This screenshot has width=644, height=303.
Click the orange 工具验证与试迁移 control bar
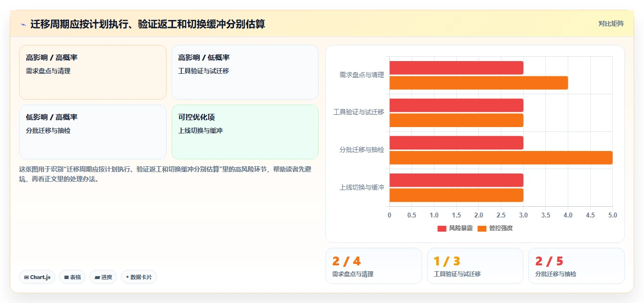[456, 120]
